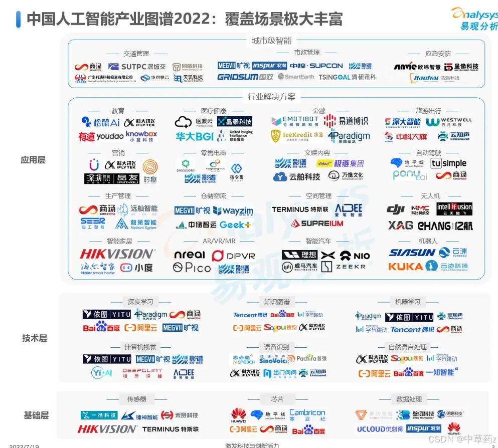Click the HIKVISION logo under 智能家居
The width and height of the screenshot is (498, 448).
click(117, 254)
